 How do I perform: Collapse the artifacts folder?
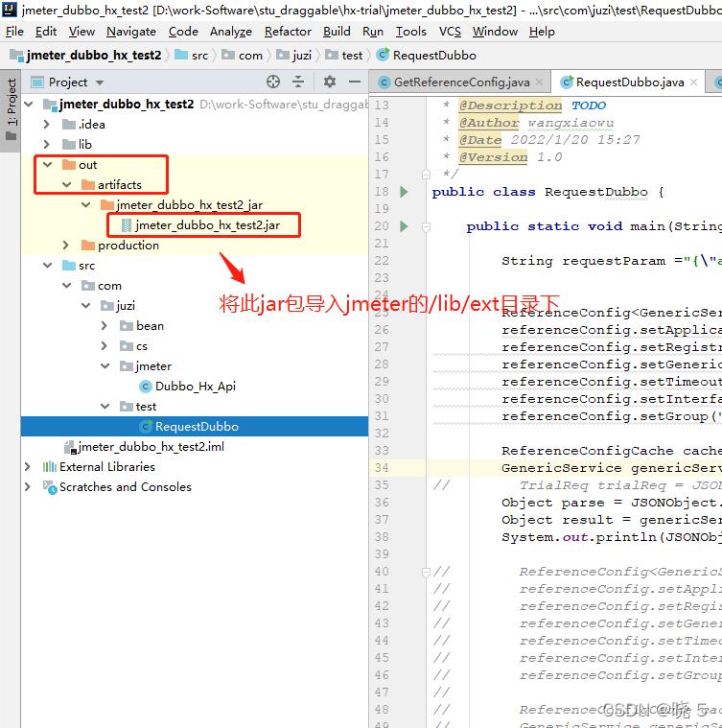pos(67,185)
